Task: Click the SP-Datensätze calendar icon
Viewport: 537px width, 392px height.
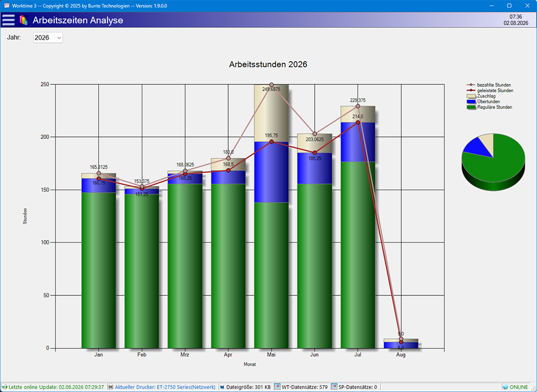Action: tap(334, 387)
